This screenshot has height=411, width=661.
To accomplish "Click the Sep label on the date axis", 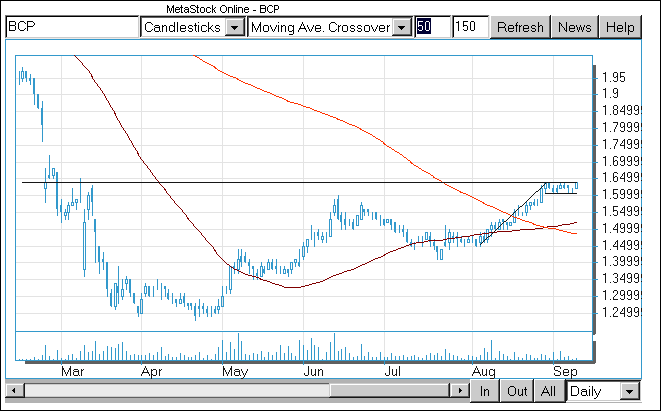I will pos(565,371).
